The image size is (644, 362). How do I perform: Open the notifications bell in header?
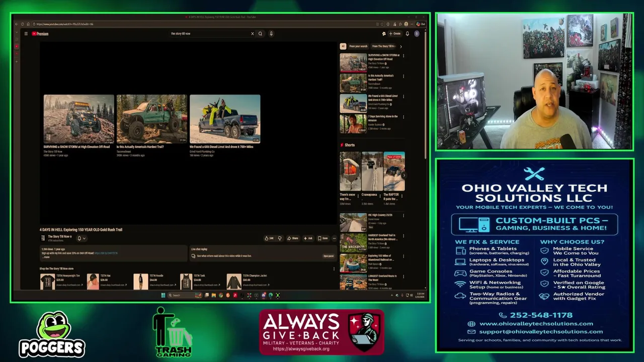coord(408,34)
